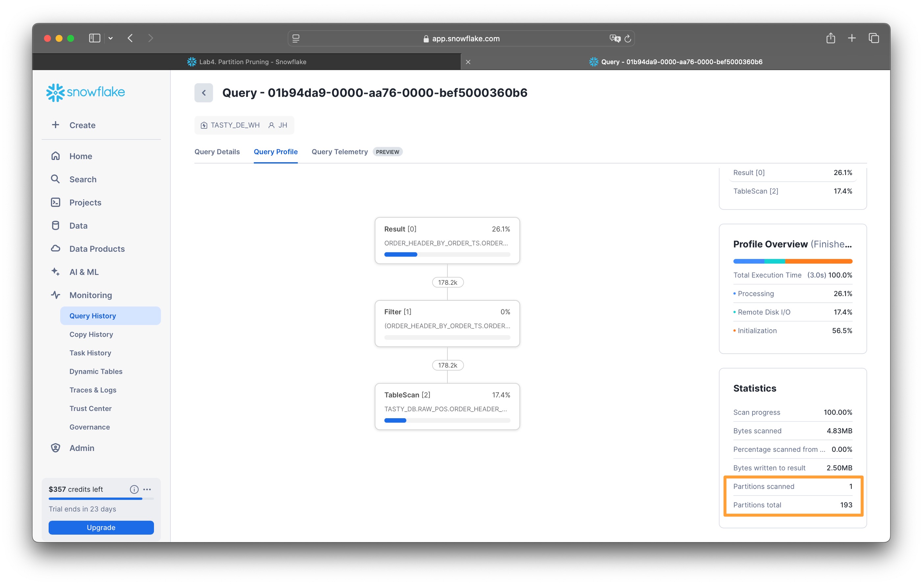Reload the page with refresh icon
The image size is (924, 585).
[628, 38]
